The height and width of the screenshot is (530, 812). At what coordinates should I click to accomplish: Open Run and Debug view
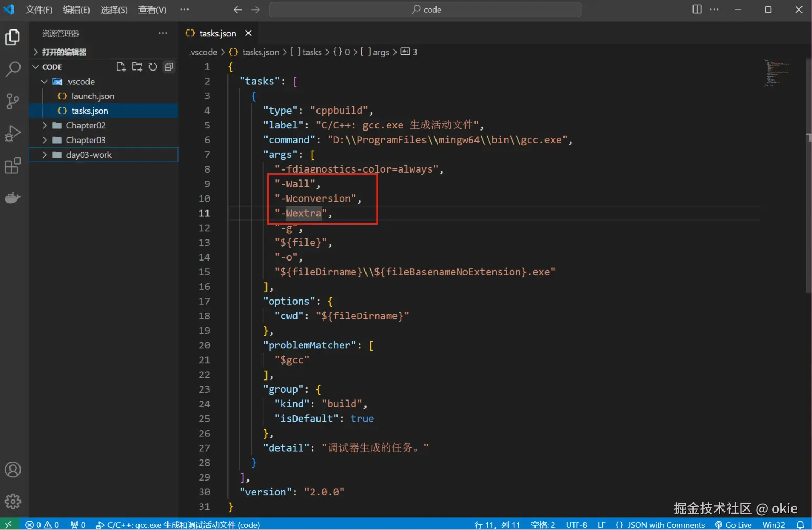[x=13, y=134]
